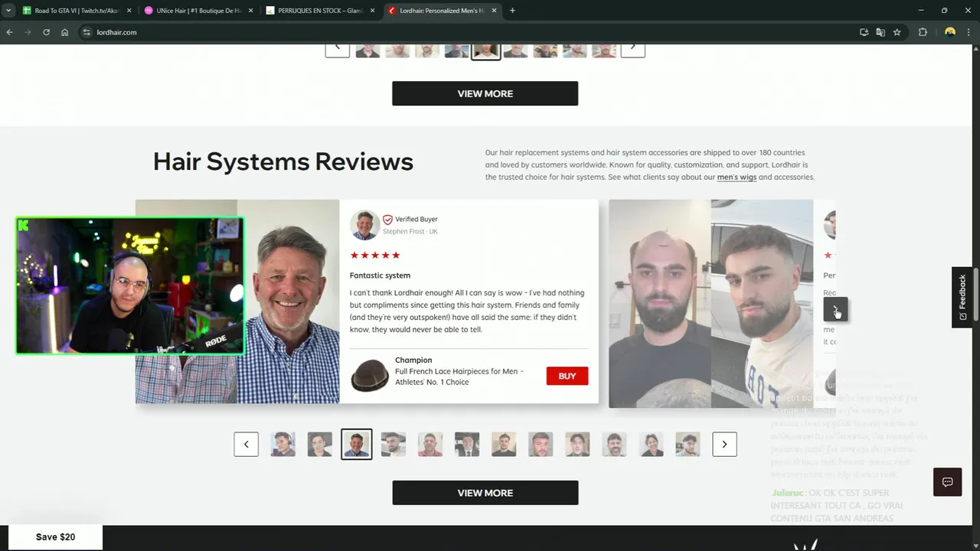Click the browser forward arrow
Image resolution: width=980 pixels, height=551 pixels.
point(28,32)
